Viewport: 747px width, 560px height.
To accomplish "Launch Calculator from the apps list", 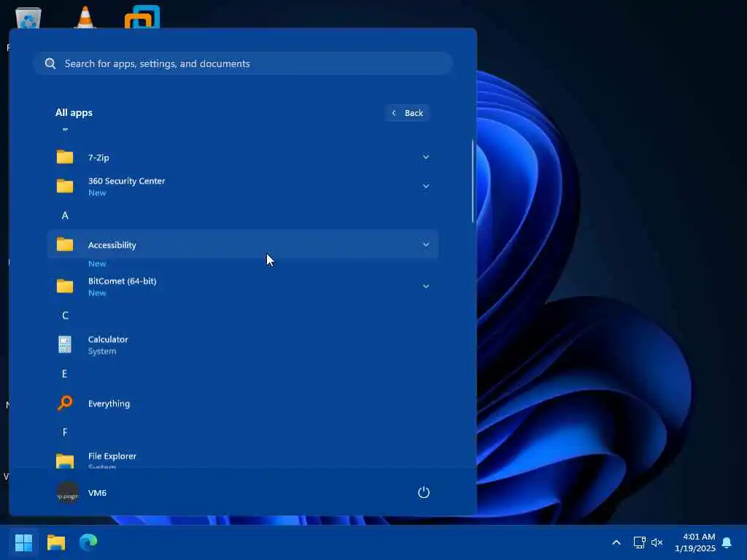I will pyautogui.click(x=242, y=345).
